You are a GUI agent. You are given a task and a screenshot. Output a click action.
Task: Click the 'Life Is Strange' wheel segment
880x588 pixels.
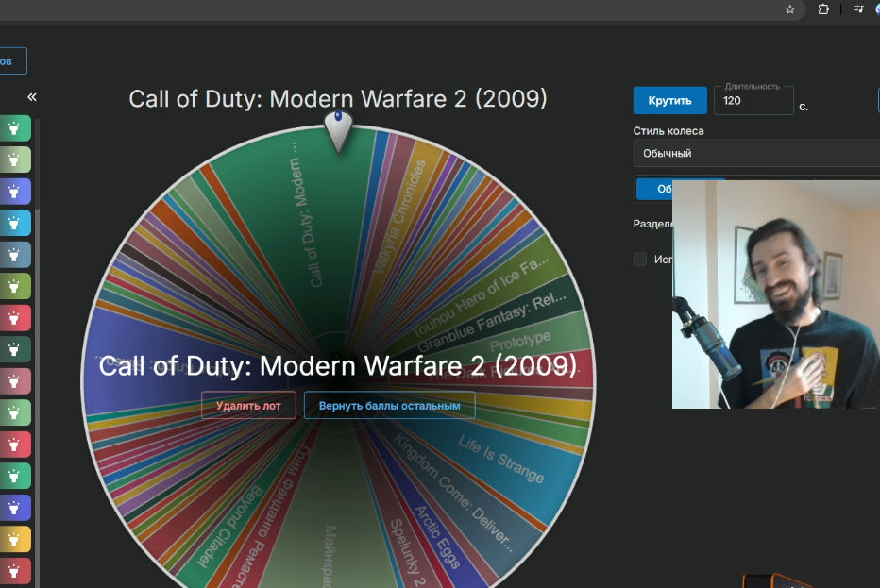point(500,459)
